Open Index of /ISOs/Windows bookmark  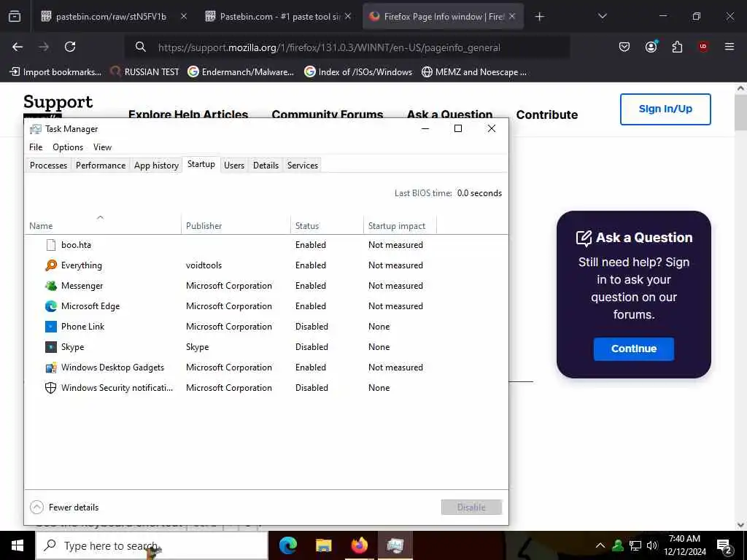point(357,72)
